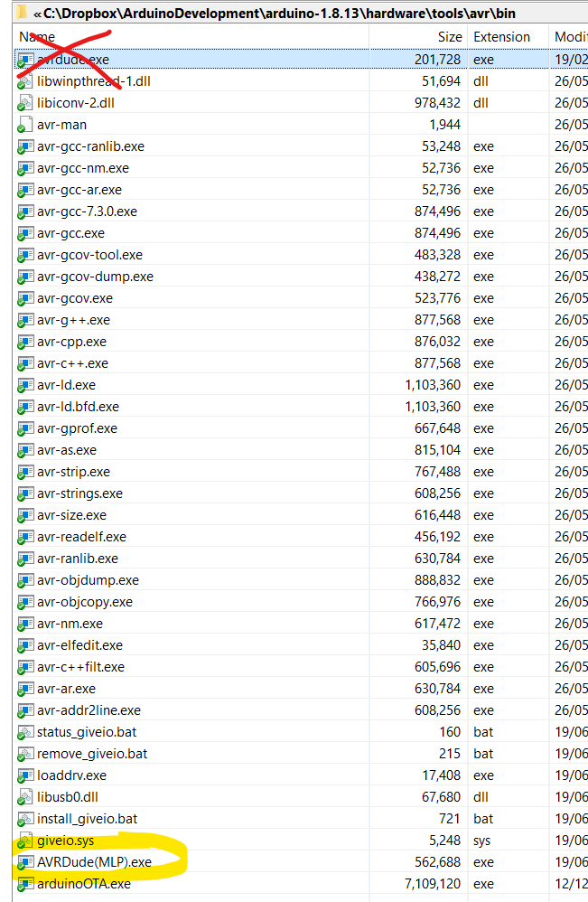Click the avr-g++.exe icon
Image resolution: width=588 pixels, height=902 pixels.
[24, 321]
